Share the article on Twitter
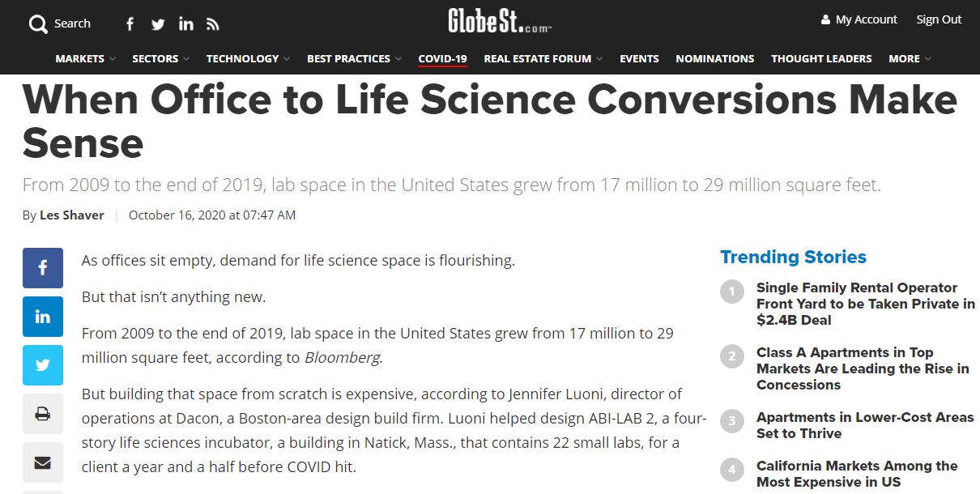Viewport: 980px width, 494px height. coord(42,364)
